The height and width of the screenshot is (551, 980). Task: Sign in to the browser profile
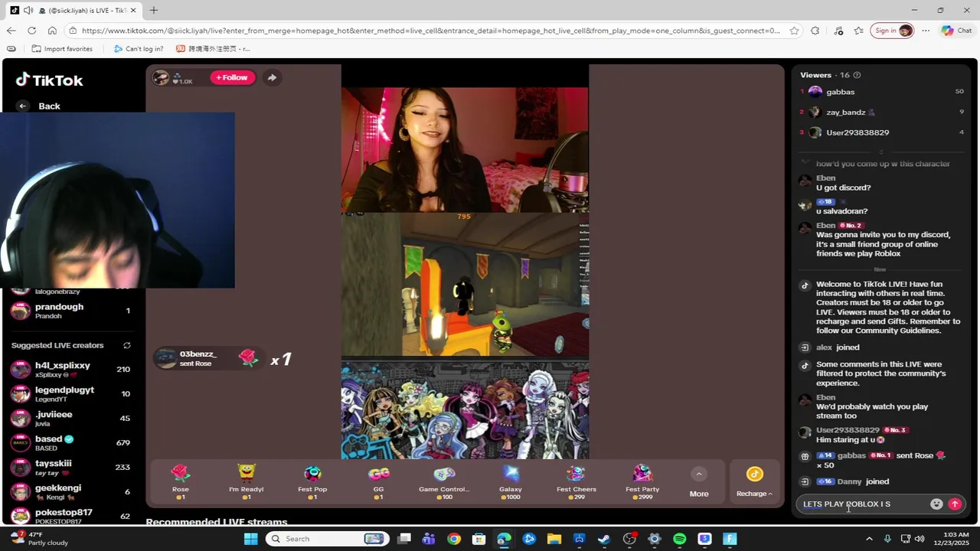coord(892,31)
